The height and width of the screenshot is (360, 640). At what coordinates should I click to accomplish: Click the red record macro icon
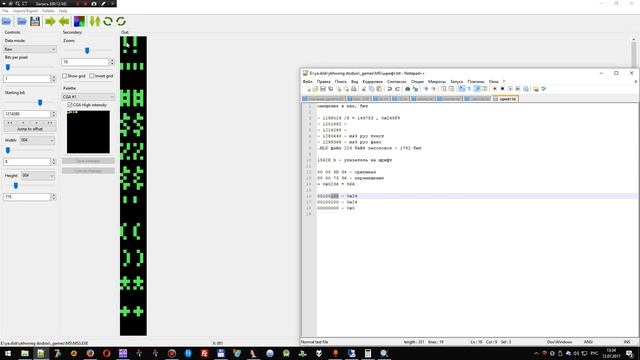[495, 89]
